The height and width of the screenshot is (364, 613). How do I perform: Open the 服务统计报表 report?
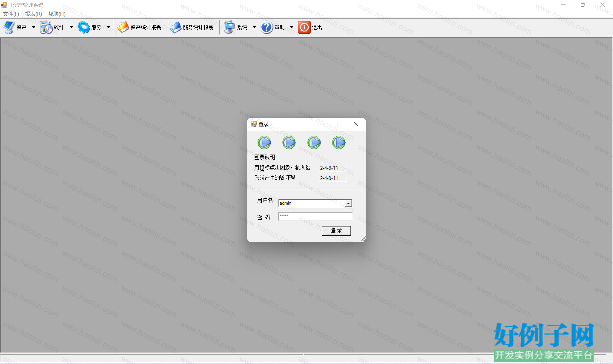click(192, 27)
